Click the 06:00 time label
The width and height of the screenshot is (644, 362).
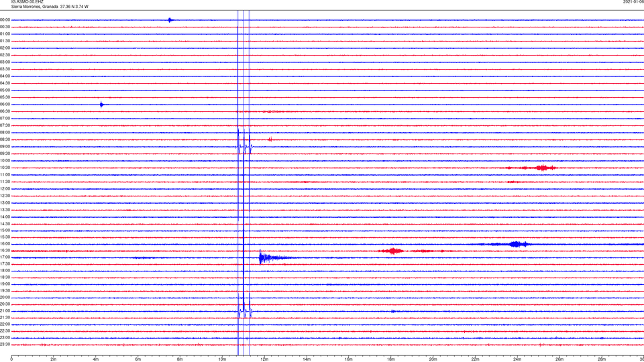point(5,105)
